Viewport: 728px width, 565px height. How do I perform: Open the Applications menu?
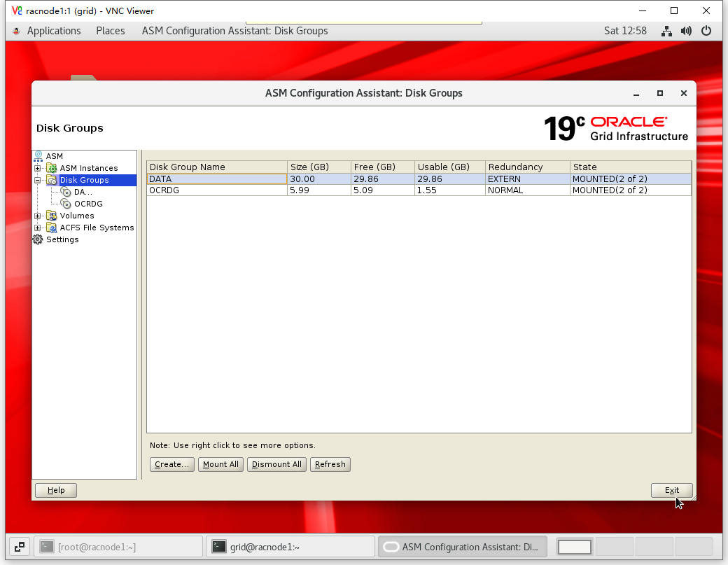(53, 31)
